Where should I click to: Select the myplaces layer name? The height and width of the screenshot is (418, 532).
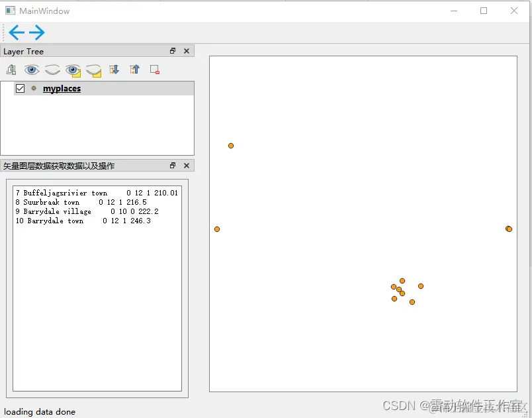coord(62,89)
